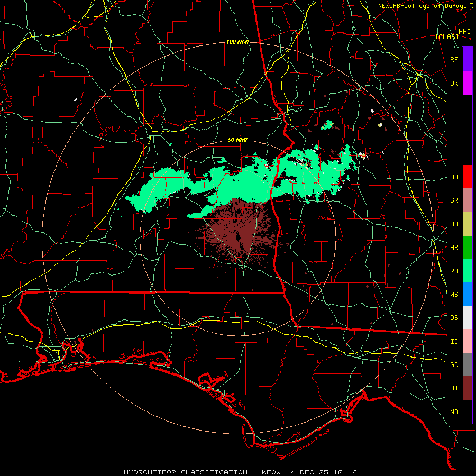Click the '50 NMI' range ring label
The width and height of the screenshot is (476, 476).
[237, 140]
